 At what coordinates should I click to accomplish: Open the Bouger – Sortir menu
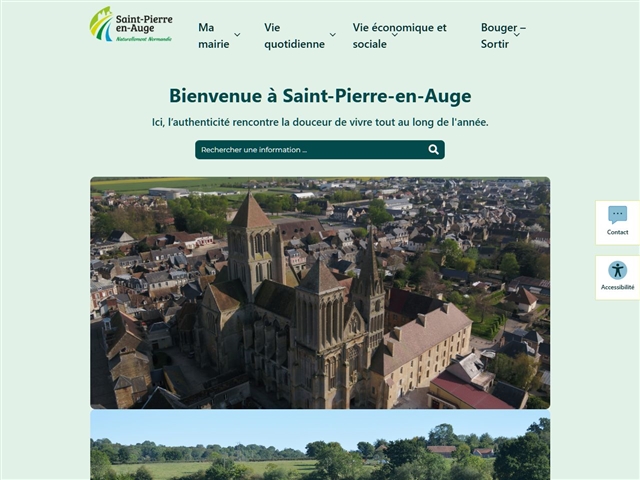(503, 36)
